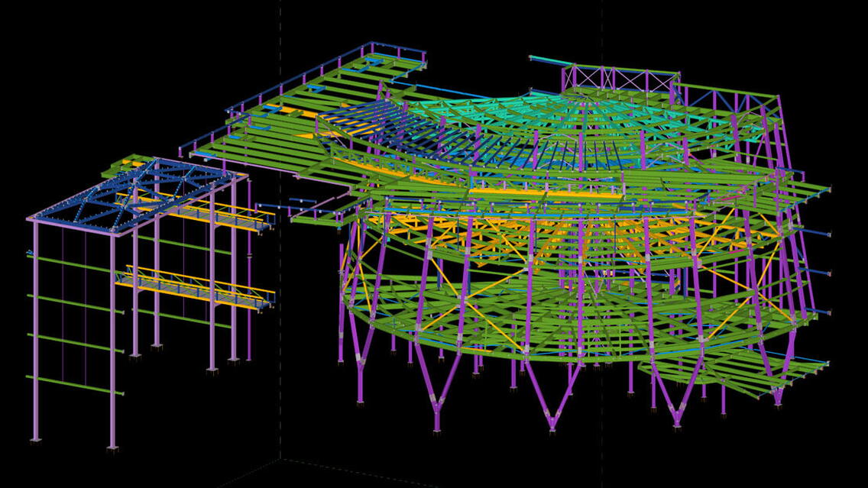
Task: Pick the X-braced purple frame atop the roof
Action: [x=620, y=79]
